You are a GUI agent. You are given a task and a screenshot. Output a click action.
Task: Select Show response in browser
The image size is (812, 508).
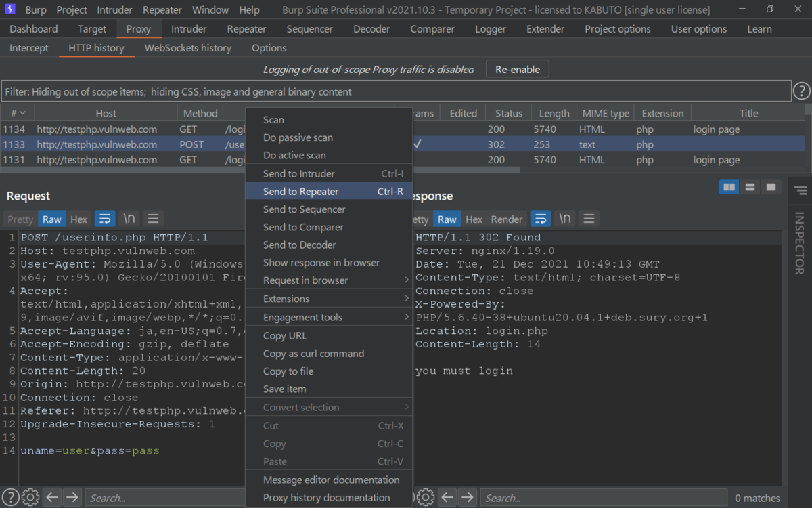(x=329, y=262)
